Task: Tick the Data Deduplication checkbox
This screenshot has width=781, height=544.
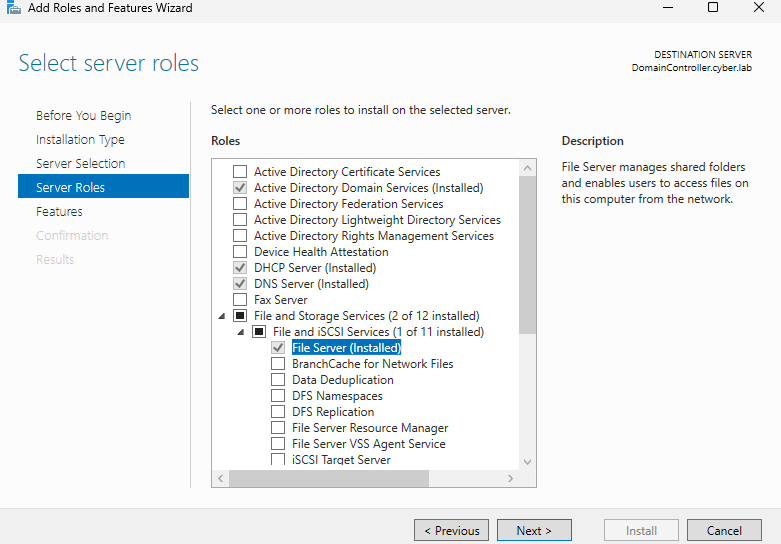Action: (x=277, y=380)
